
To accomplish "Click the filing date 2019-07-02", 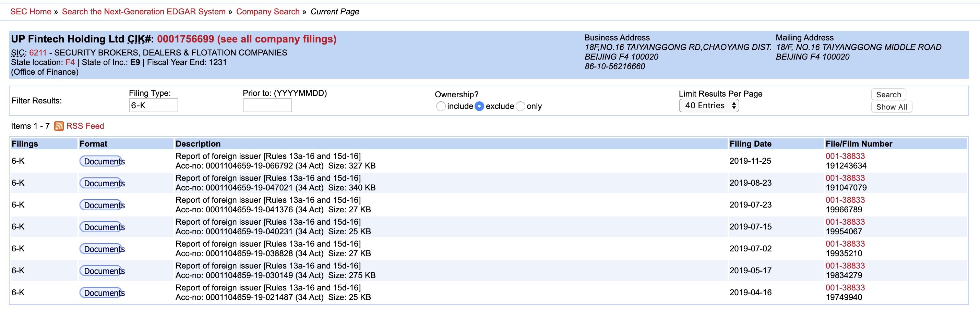I will pyautogui.click(x=750, y=249).
